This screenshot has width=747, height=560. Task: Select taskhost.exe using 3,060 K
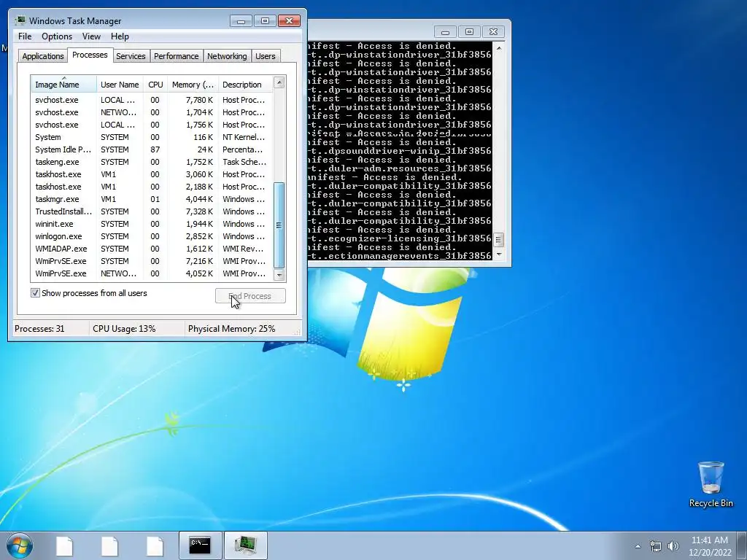tap(152, 174)
